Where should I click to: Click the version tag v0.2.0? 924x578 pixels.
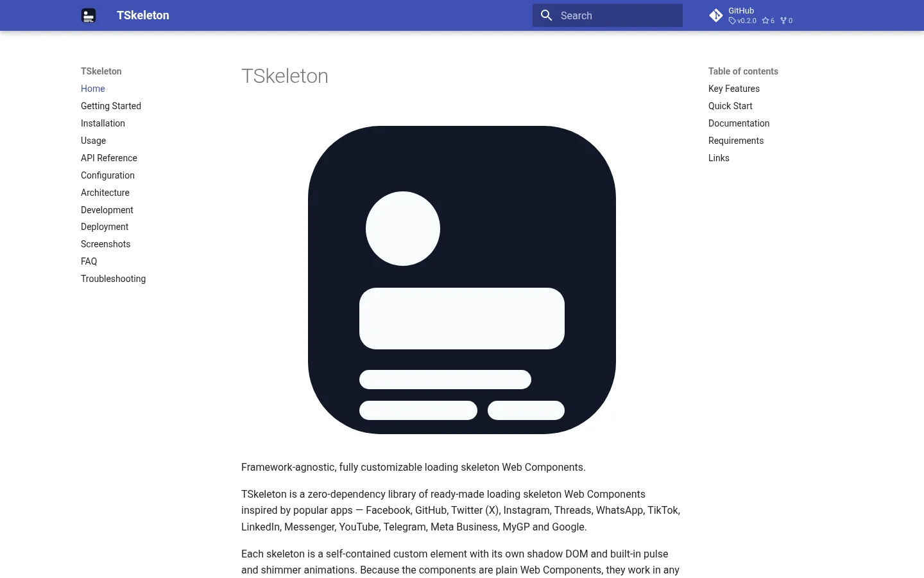[742, 21]
